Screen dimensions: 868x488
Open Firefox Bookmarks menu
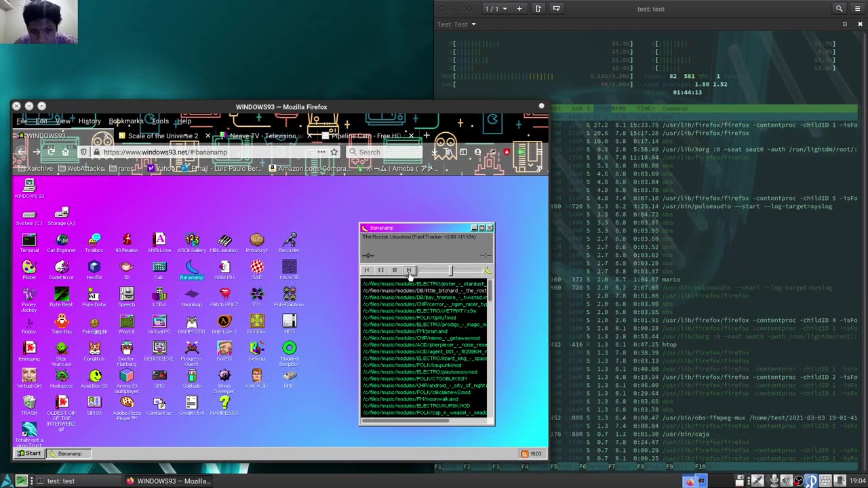(126, 121)
